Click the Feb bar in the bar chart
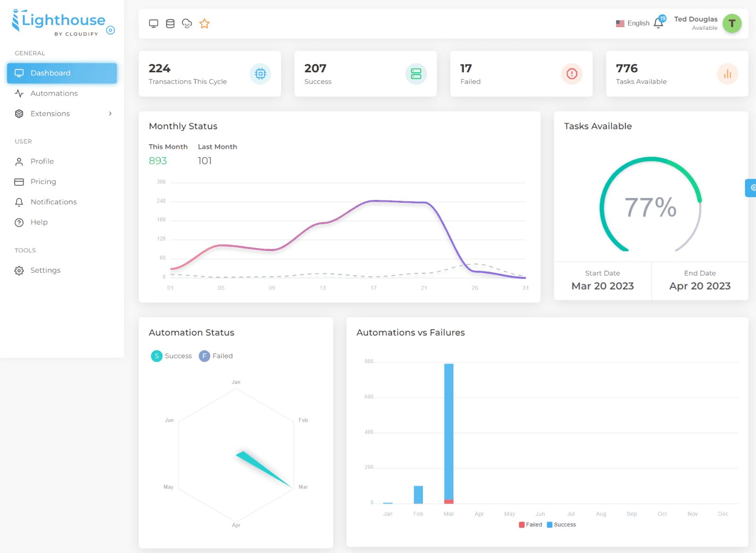Viewport: 756px width, 553px height. pyautogui.click(x=418, y=494)
